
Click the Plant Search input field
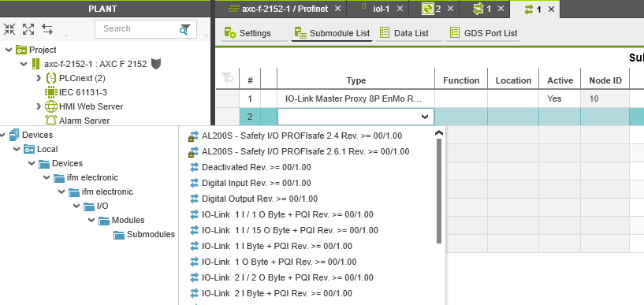[137, 28]
